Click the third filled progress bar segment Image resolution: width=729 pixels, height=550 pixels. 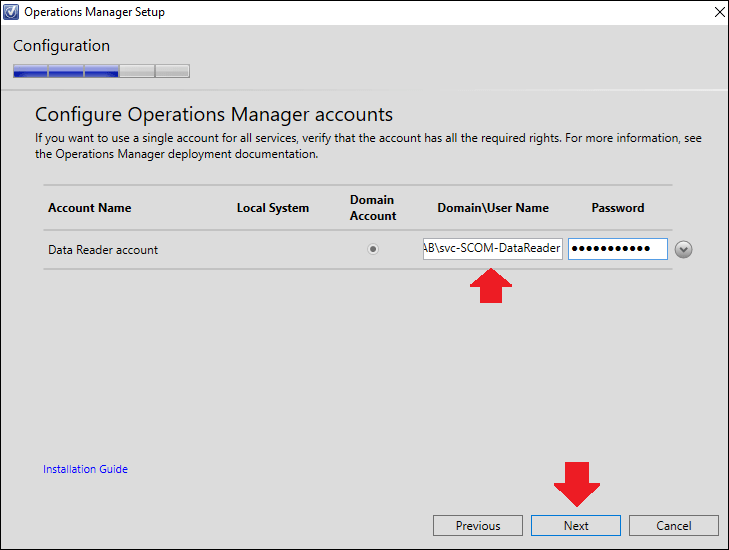coord(101,71)
